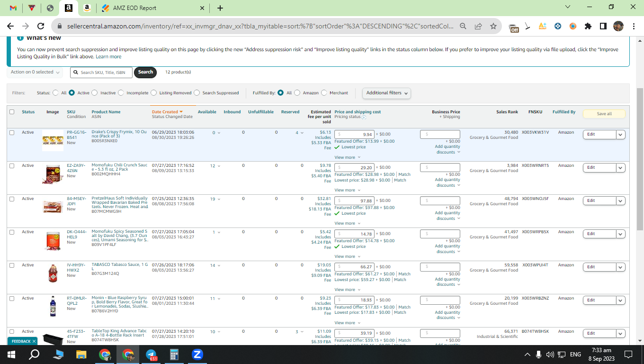644x364 pixels.
Task: Open the Windows notification center
Action: (x=628, y=354)
